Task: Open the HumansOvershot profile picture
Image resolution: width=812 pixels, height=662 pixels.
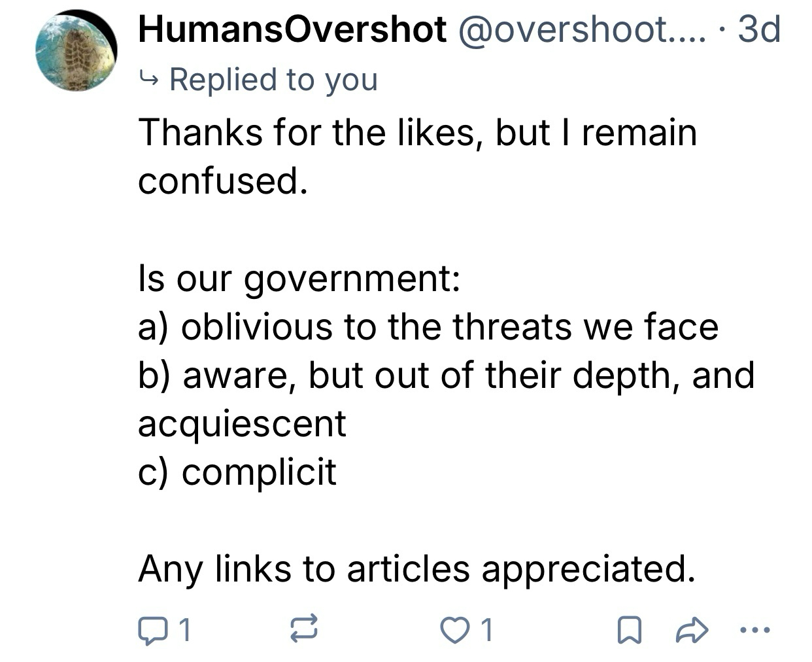Action: (x=76, y=51)
